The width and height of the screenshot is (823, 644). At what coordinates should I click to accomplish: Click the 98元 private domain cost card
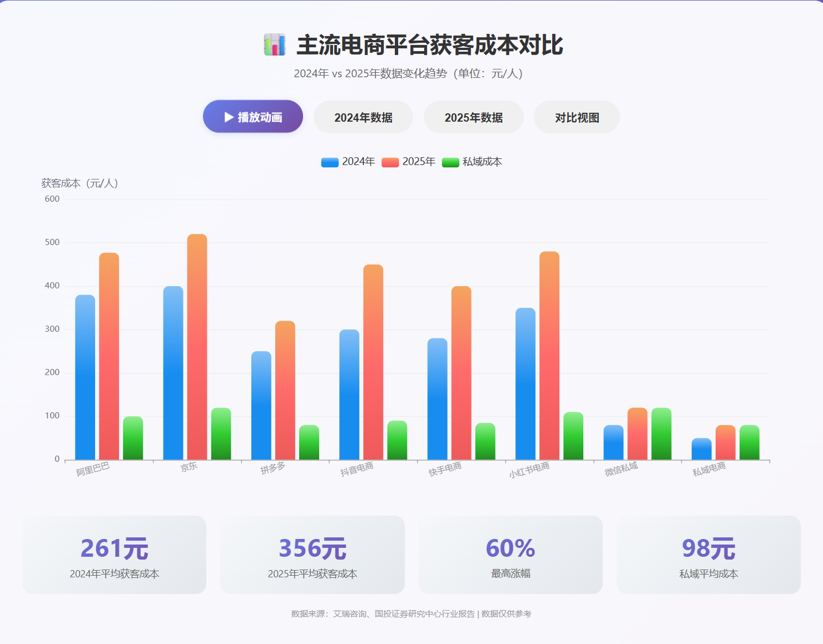click(708, 555)
